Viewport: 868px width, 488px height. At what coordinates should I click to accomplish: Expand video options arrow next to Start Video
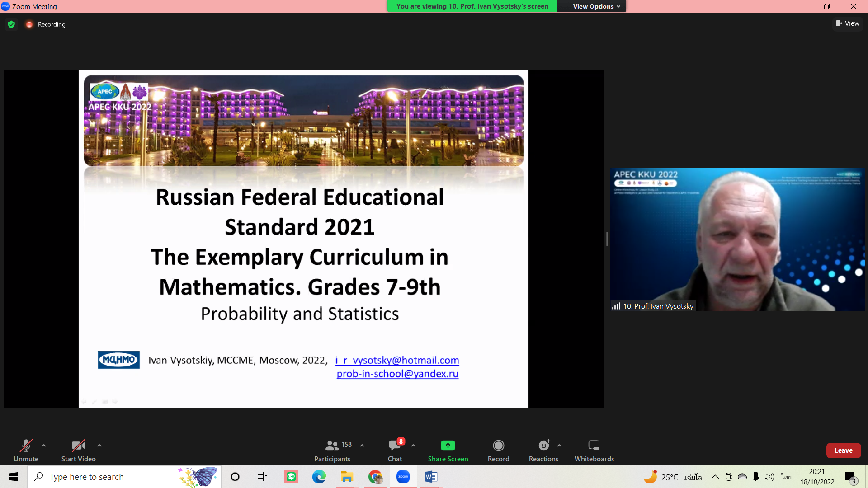point(99,446)
